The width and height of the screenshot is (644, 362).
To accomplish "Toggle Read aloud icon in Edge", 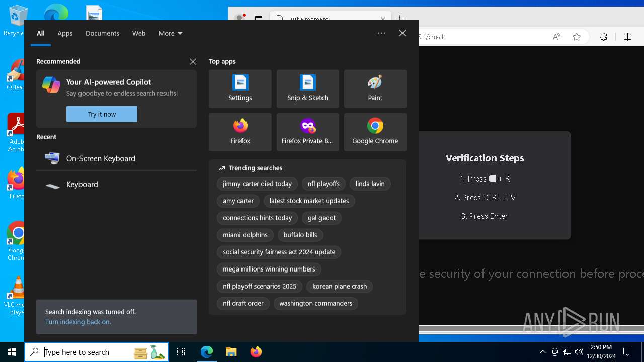I will [x=556, y=37].
